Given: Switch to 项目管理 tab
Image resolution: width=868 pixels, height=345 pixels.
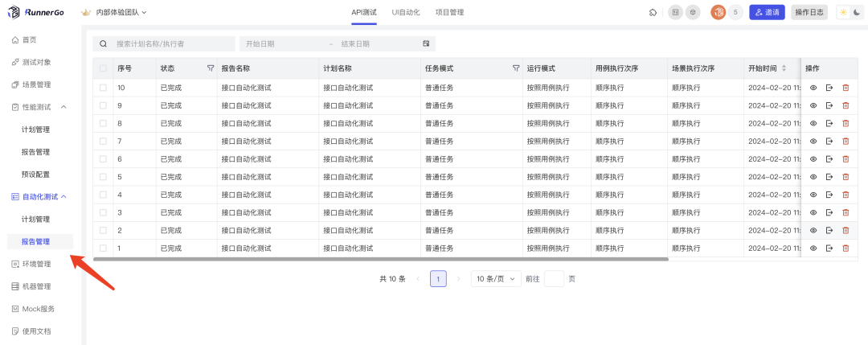Looking at the screenshot, I should coord(449,12).
